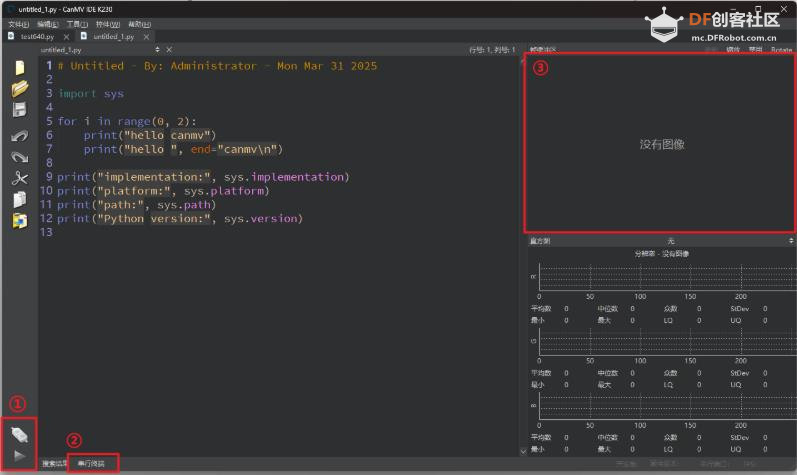Viewport: 797px width, 475px height.
Task: Connect to the board with the plug icon
Action: [x=21, y=434]
